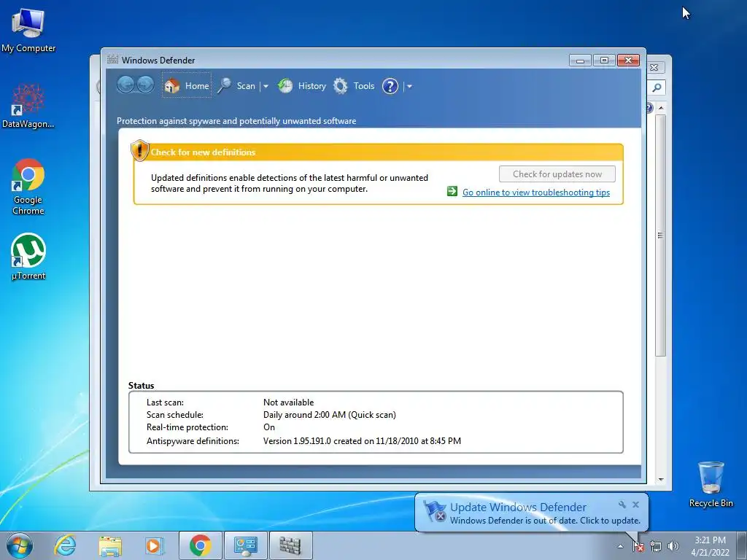Open the volume speaker tray icon
This screenshot has width=747, height=560.
pyautogui.click(x=673, y=546)
